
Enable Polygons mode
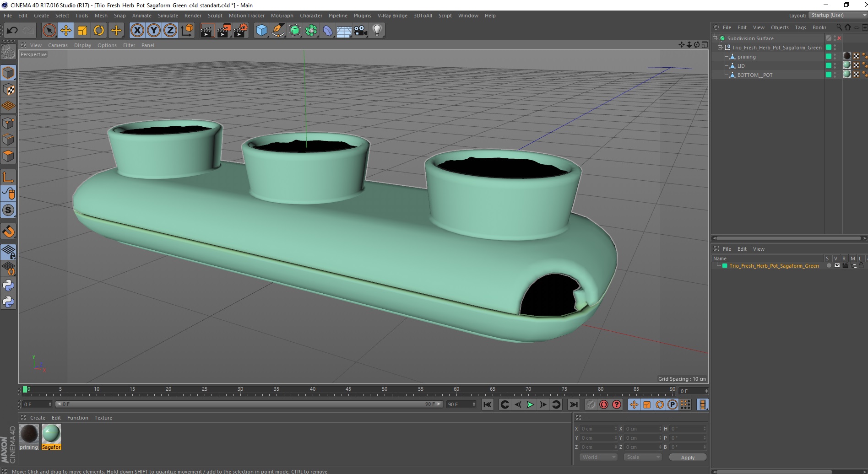(8, 156)
